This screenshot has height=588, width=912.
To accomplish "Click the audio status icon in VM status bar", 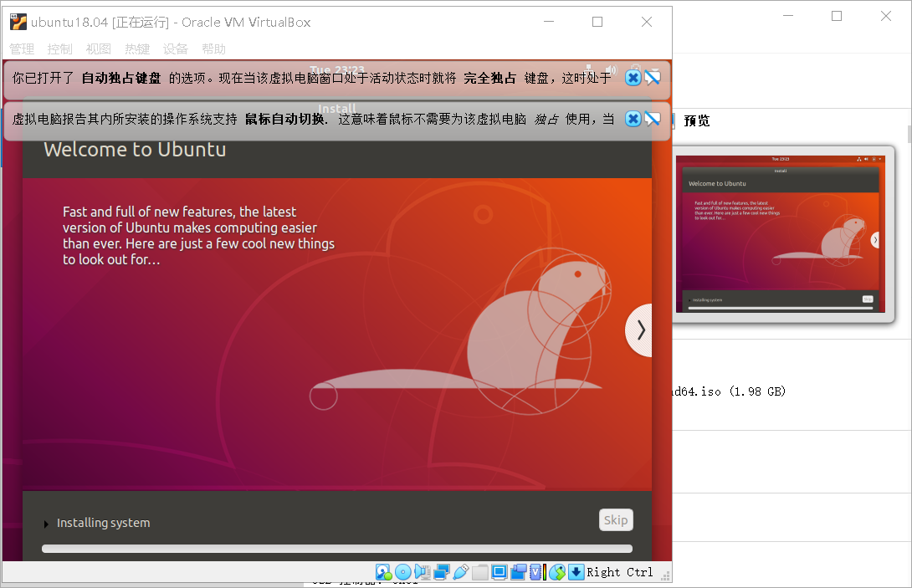I will point(423,572).
